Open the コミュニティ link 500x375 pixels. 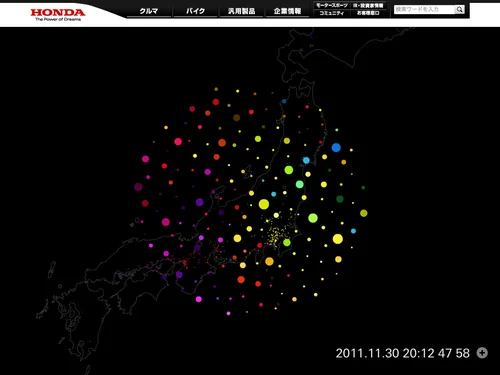point(332,13)
